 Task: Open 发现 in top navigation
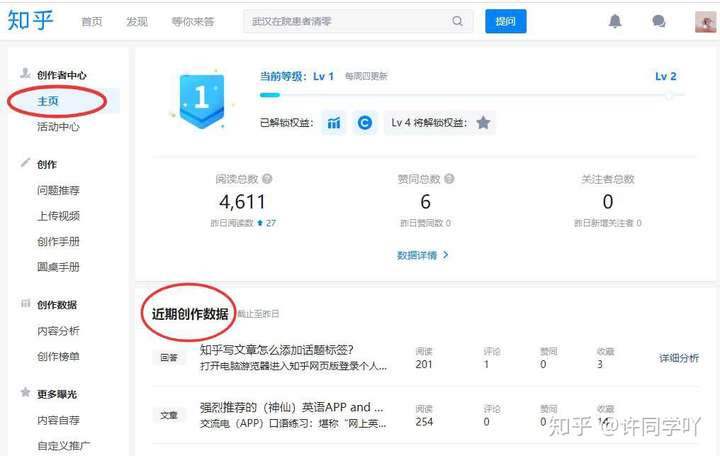click(137, 22)
